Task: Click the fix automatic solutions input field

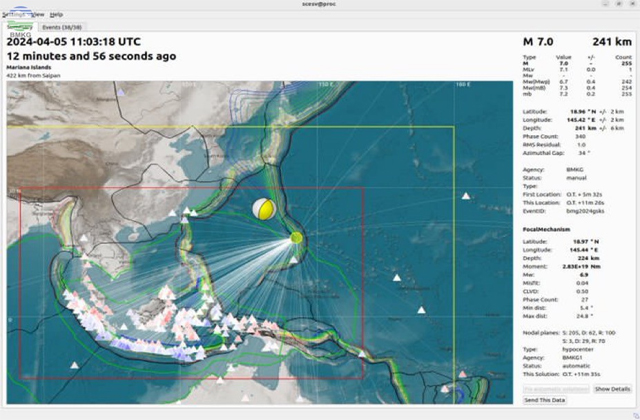Action: click(556, 388)
